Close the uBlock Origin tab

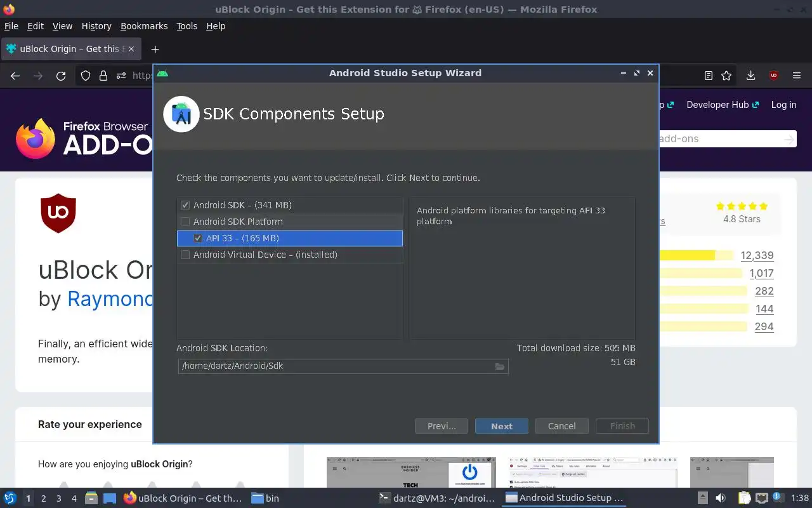tap(131, 49)
